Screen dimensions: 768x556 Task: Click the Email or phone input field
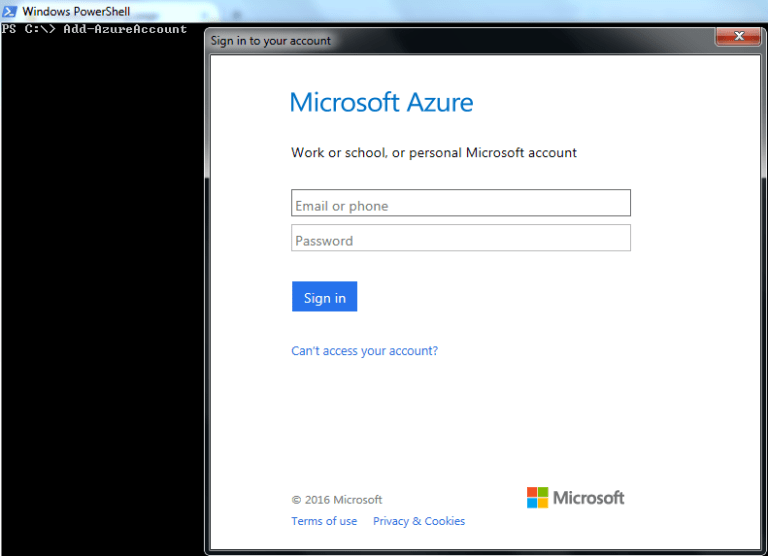(460, 203)
